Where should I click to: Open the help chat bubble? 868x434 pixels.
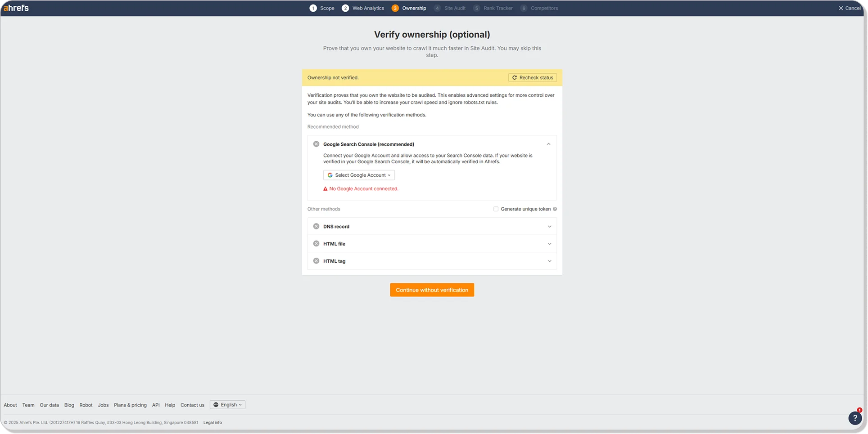click(855, 418)
